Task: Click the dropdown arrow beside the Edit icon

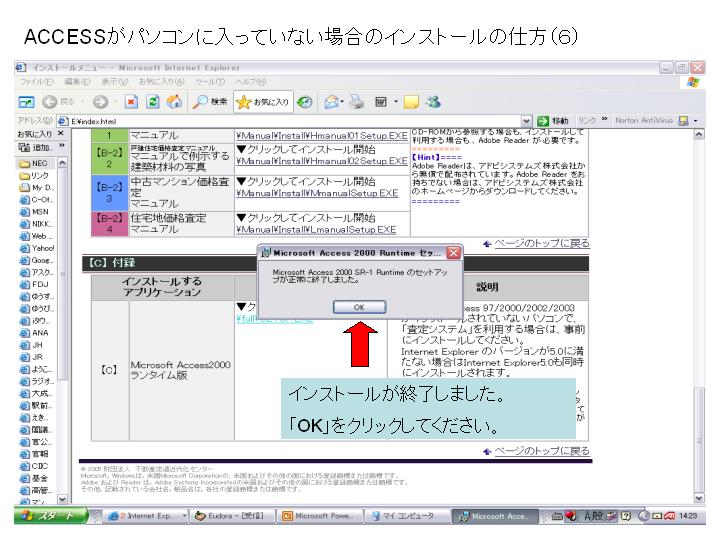Action: click(396, 102)
